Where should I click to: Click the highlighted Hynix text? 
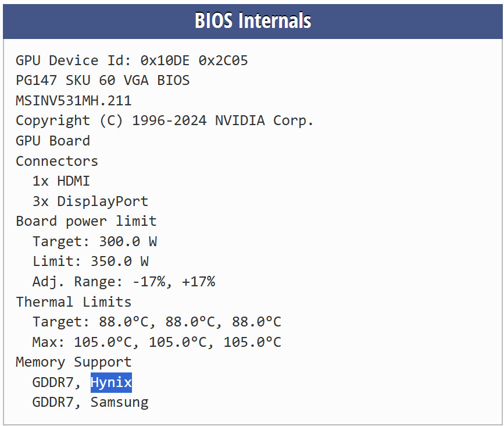(x=111, y=382)
